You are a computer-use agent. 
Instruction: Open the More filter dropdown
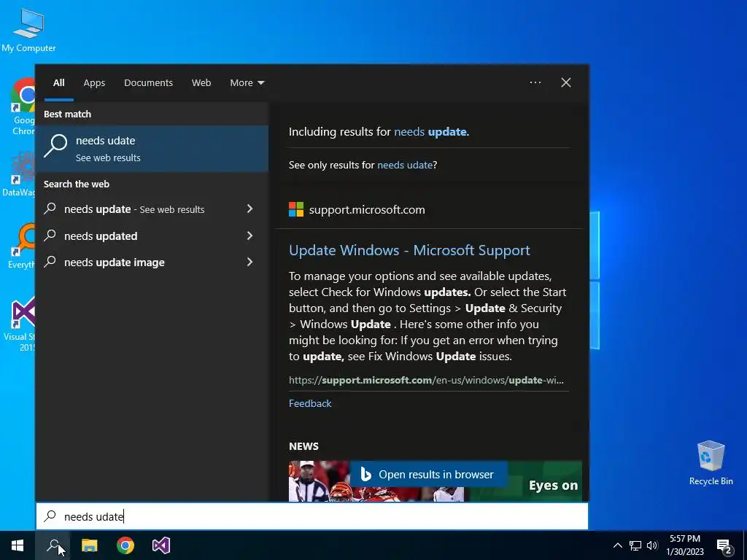tap(247, 83)
